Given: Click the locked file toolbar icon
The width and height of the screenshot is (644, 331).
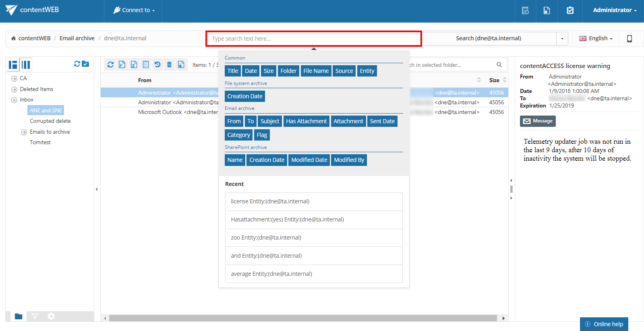Looking at the screenshot, I should [181, 64].
